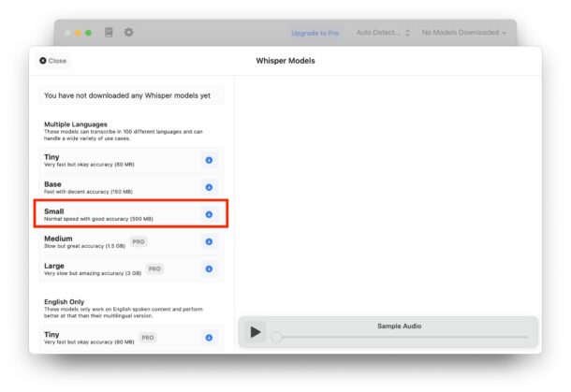
Task: Play the Sample Audio
Action: [x=256, y=332]
